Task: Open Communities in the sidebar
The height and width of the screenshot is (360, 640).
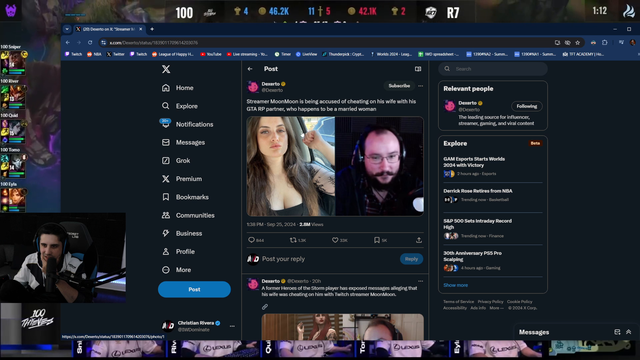Action: pyautogui.click(x=188, y=215)
